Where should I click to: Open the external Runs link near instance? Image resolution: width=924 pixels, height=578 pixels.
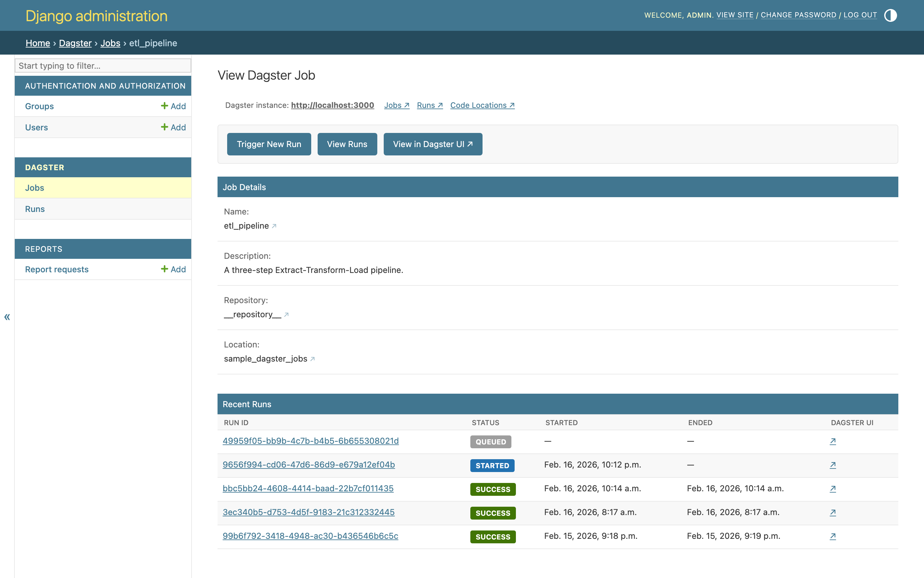point(430,105)
